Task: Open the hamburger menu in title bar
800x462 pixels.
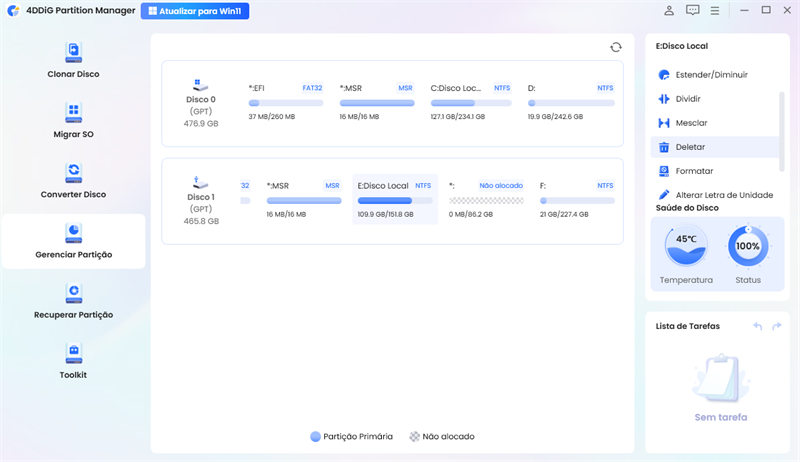Action: pyautogui.click(x=716, y=11)
